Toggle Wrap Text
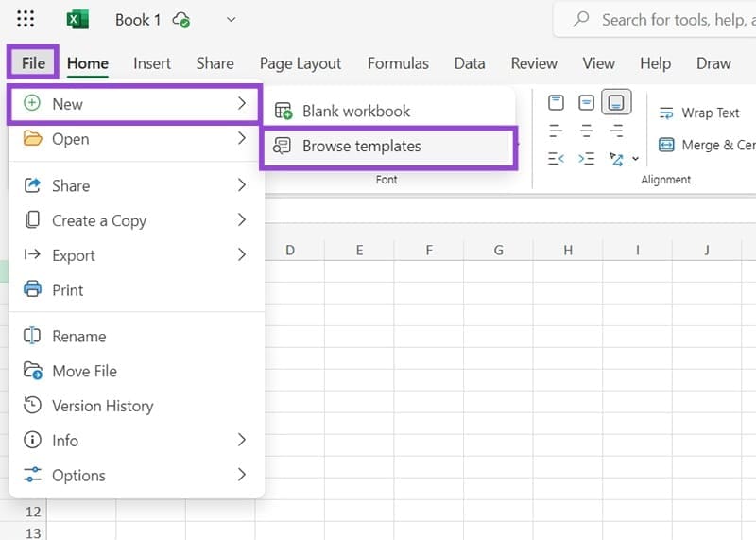This screenshot has height=540, width=756. coord(699,113)
